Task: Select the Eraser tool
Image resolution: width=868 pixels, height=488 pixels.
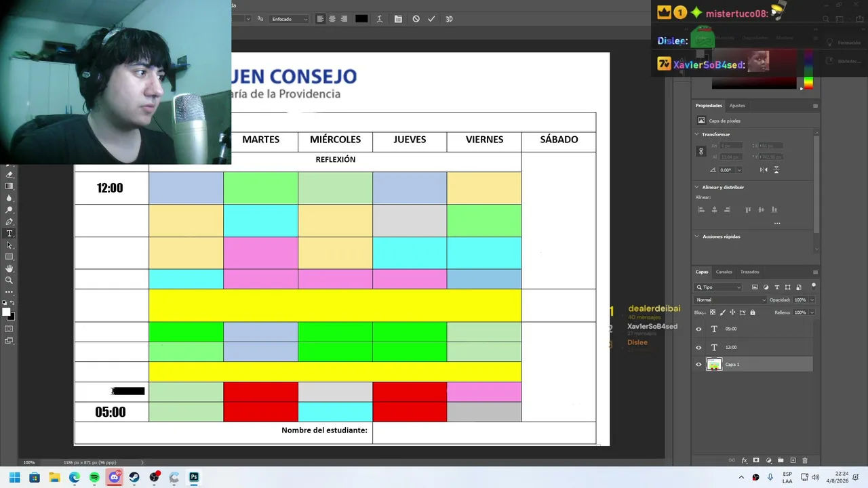Action: (x=9, y=175)
